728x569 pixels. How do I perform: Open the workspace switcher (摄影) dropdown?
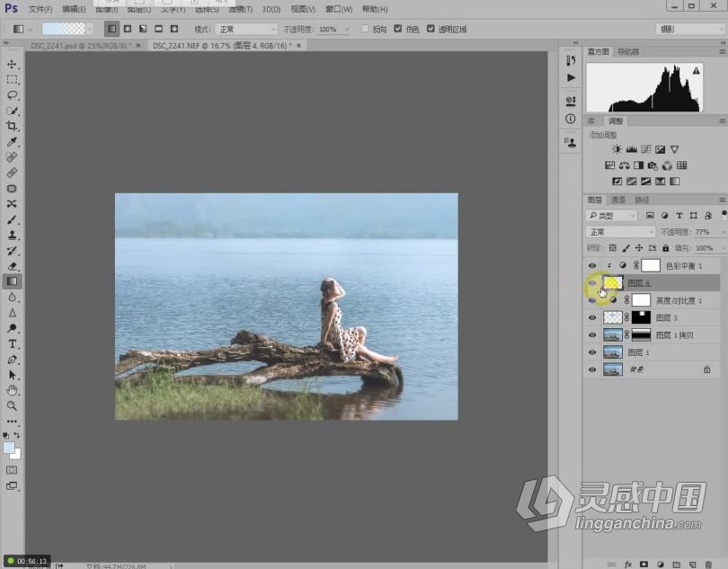[690, 30]
